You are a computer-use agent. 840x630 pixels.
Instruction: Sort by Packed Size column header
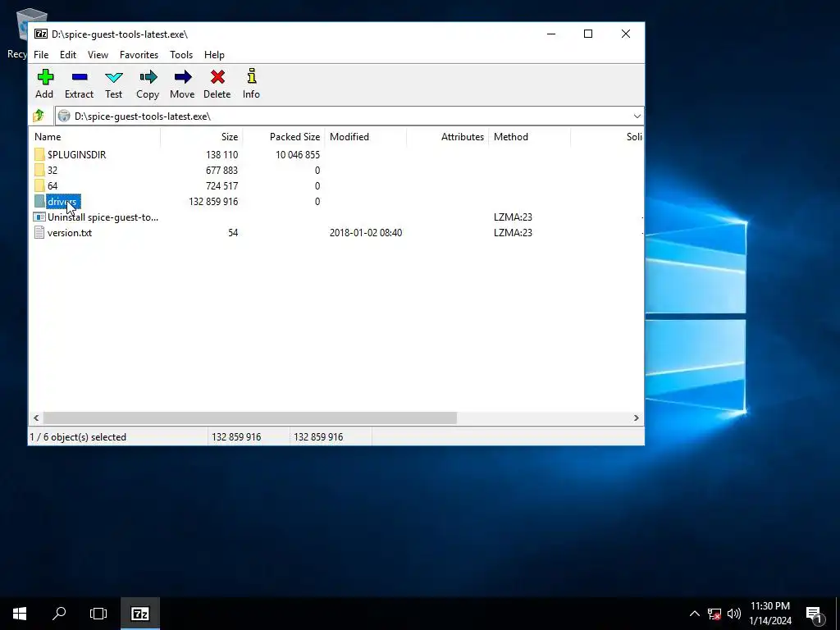(x=283, y=137)
